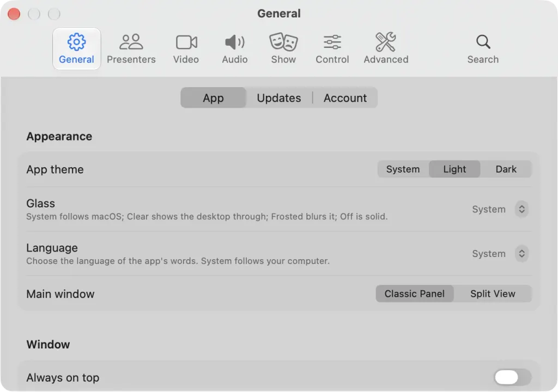Click the Appearance section heading
The image size is (558, 392).
[x=59, y=137]
